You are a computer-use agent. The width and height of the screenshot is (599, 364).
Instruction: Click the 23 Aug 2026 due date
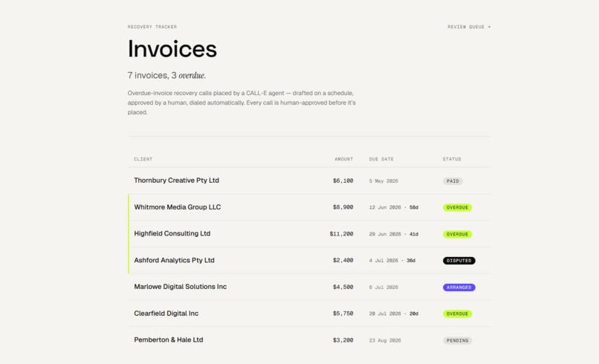point(385,340)
